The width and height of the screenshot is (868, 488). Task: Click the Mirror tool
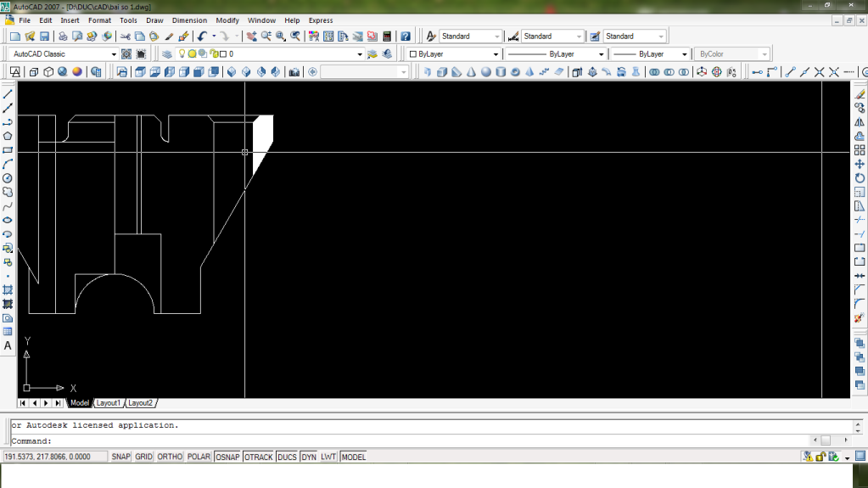[860, 122]
